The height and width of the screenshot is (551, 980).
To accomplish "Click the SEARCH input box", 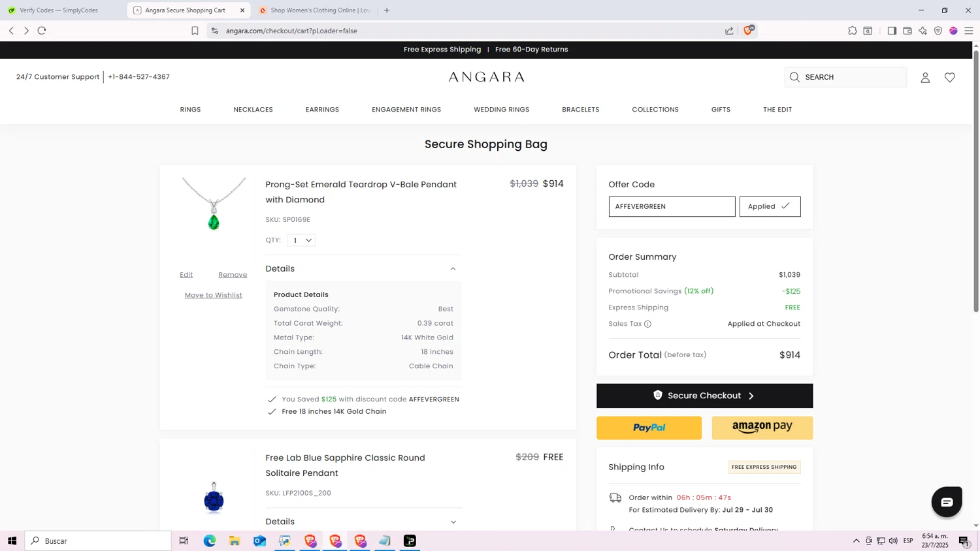I will [845, 77].
